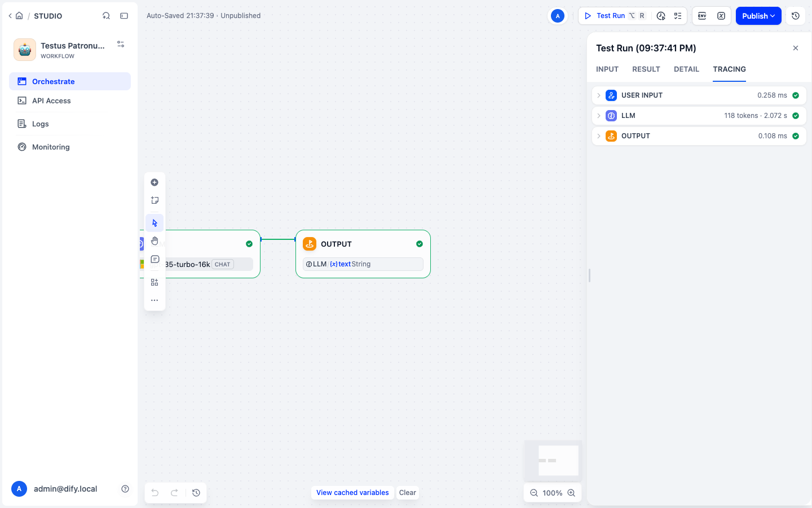
Task: Switch to the INPUT tab
Action: (x=607, y=69)
